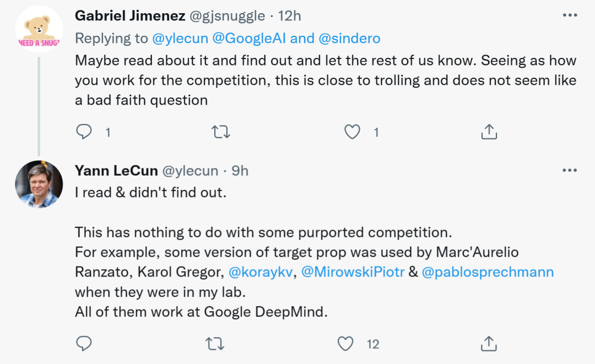Visit the @MirowskiPiotr profile mention
This screenshot has height=364, width=595.
351,272
